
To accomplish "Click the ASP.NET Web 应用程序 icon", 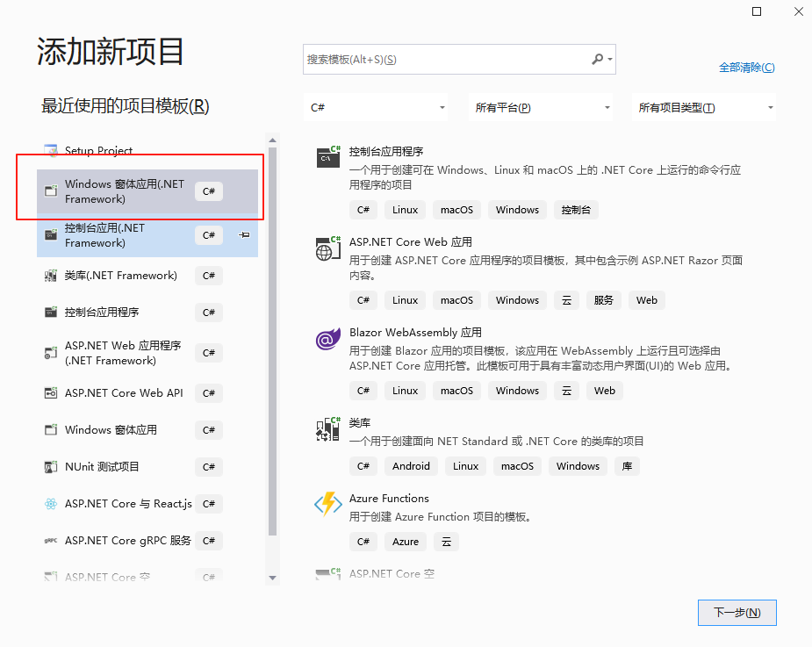I will (51, 353).
